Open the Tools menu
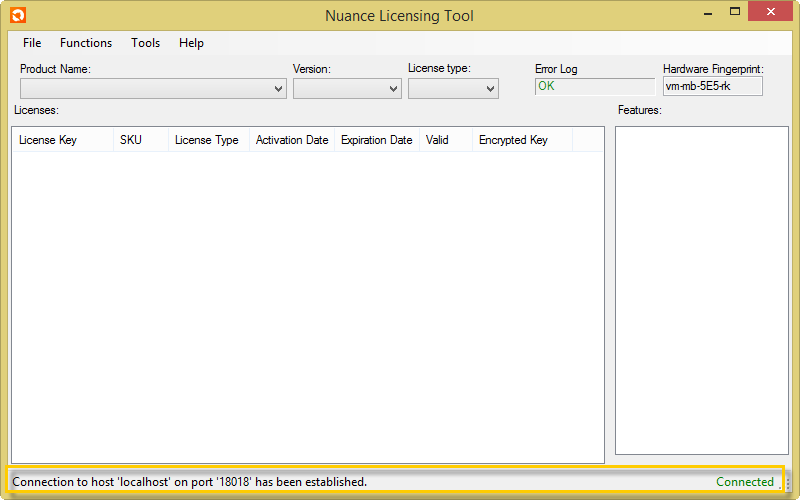This screenshot has height=500, width=800. [145, 43]
